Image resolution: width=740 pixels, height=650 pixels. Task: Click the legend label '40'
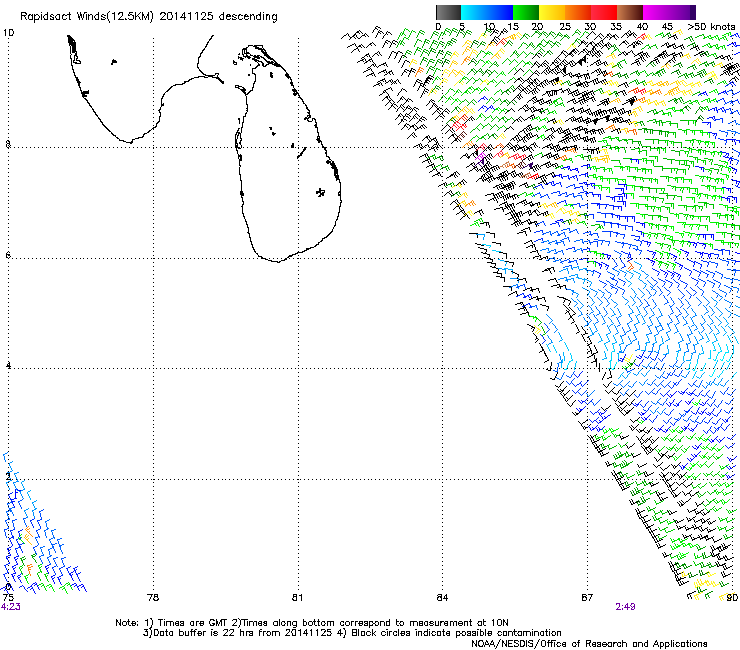pos(642,27)
